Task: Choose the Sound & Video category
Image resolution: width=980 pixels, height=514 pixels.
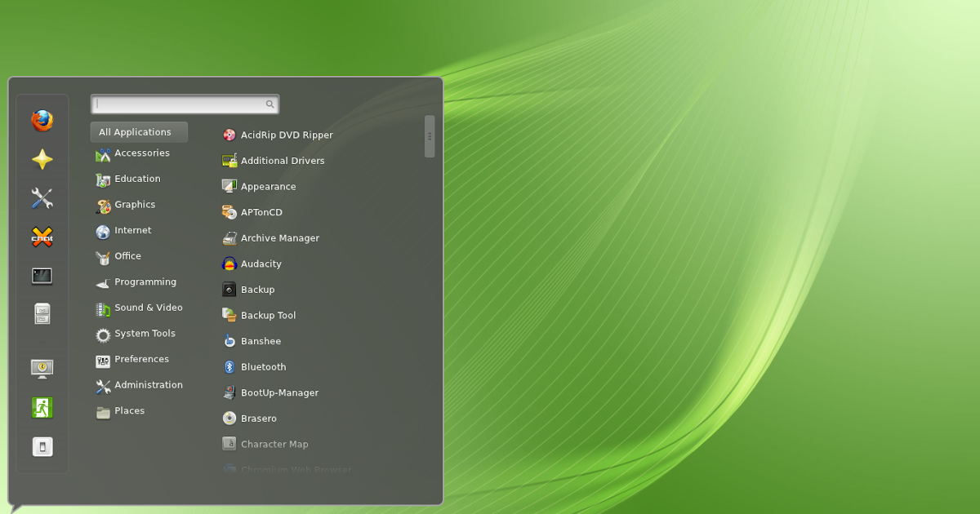Action: 148,308
